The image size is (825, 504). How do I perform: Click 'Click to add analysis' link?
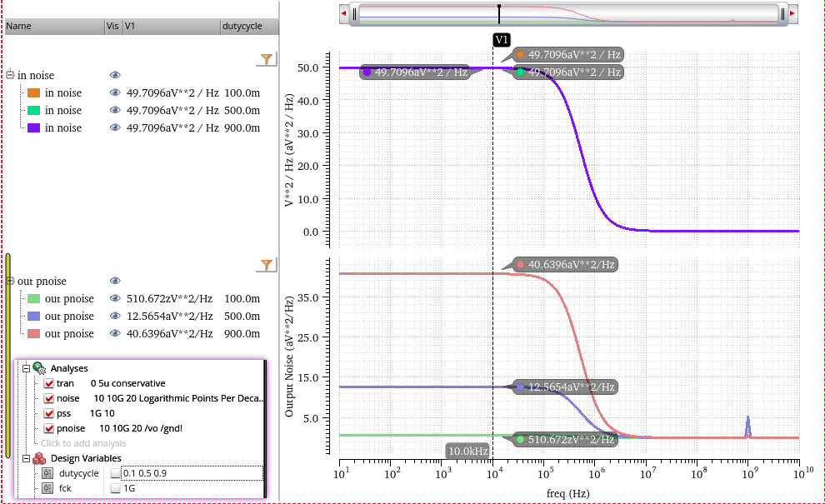click(x=83, y=443)
